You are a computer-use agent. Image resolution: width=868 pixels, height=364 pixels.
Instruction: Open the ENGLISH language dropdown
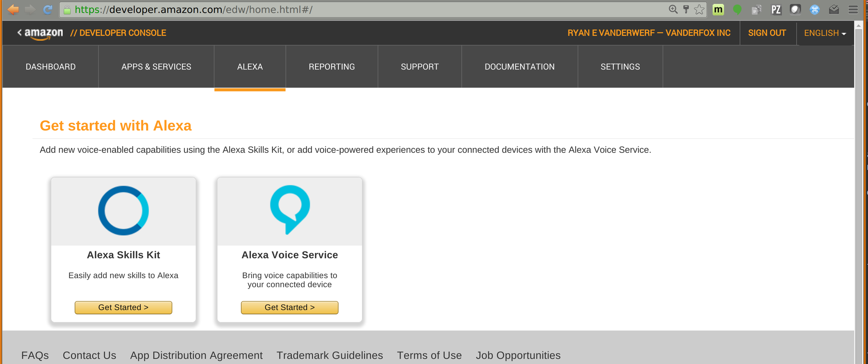825,33
